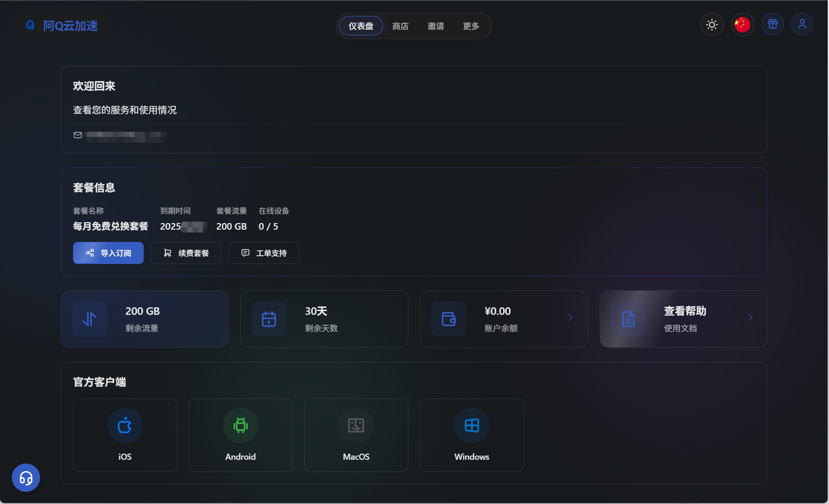The width and height of the screenshot is (829, 504).
Task: Switch to the 仪表盘 tab
Action: pyautogui.click(x=361, y=26)
